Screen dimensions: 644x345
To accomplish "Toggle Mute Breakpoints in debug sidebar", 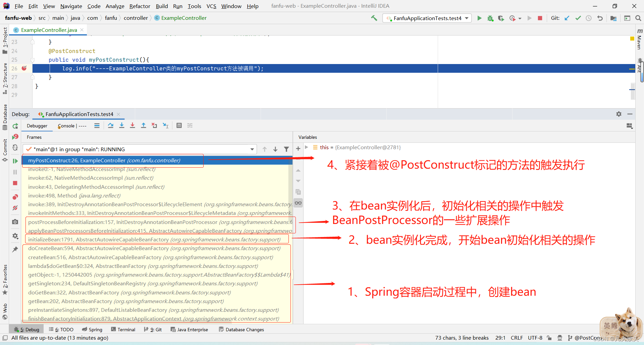I will [15, 208].
